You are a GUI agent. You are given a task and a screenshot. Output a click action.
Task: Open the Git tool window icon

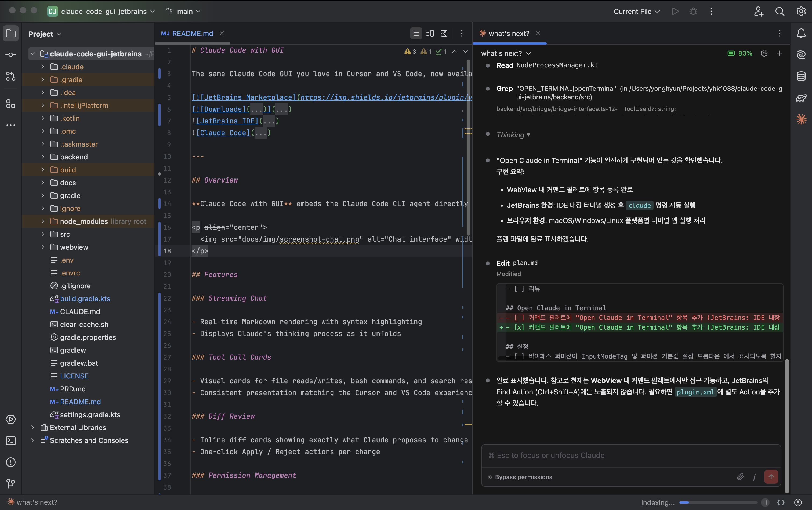pos(11,484)
